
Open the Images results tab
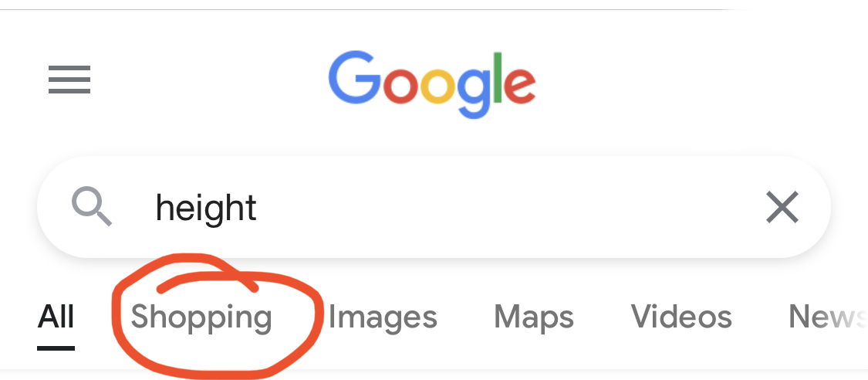click(x=383, y=317)
